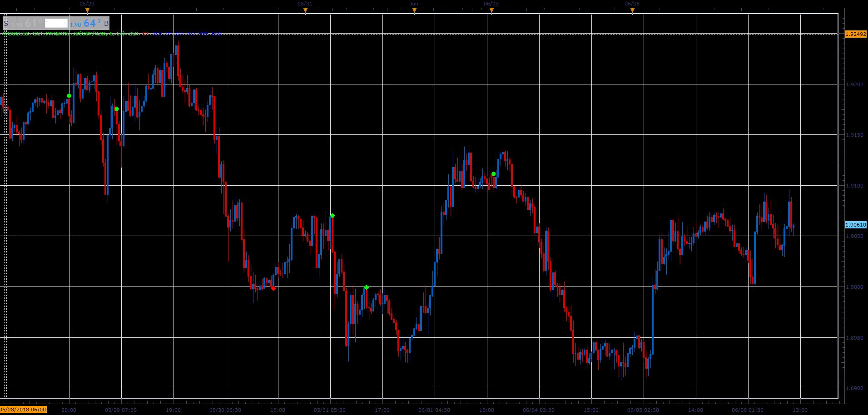Click the green signal dot at 05/31 05:30
The width and height of the screenshot is (868, 415).
pyautogui.click(x=332, y=216)
